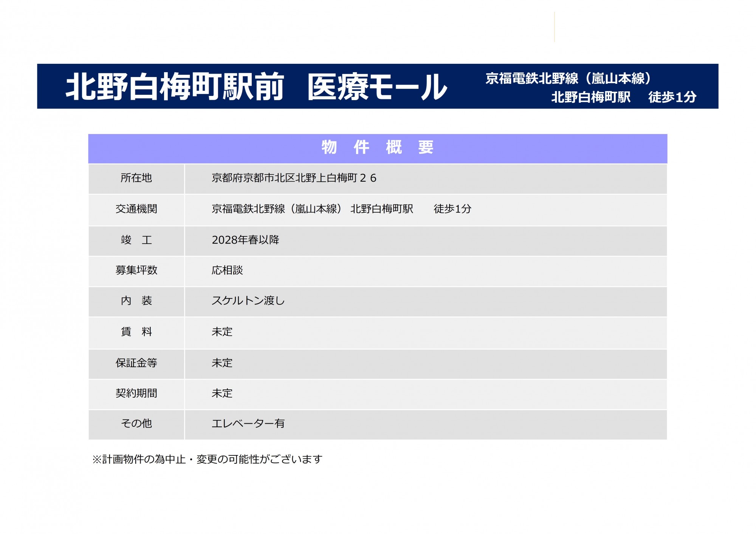The width and height of the screenshot is (756, 534).
Task: Select the 内装 label cell
Action: point(136,301)
